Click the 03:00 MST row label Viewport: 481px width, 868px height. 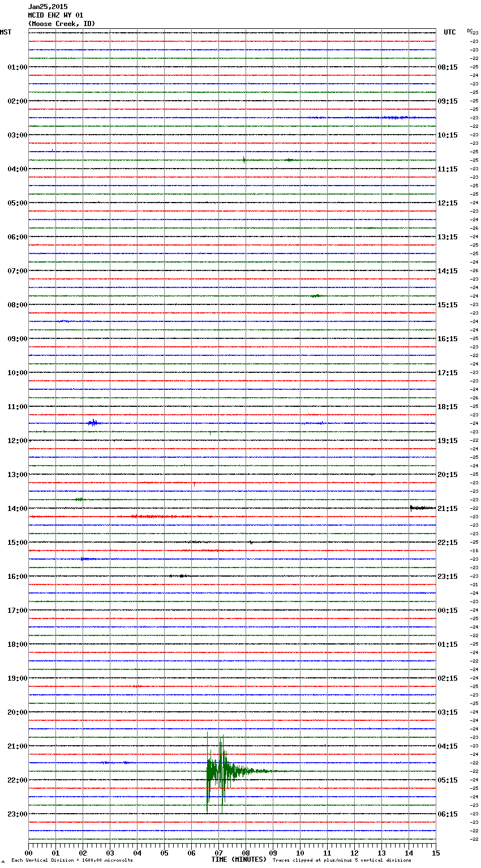17,135
